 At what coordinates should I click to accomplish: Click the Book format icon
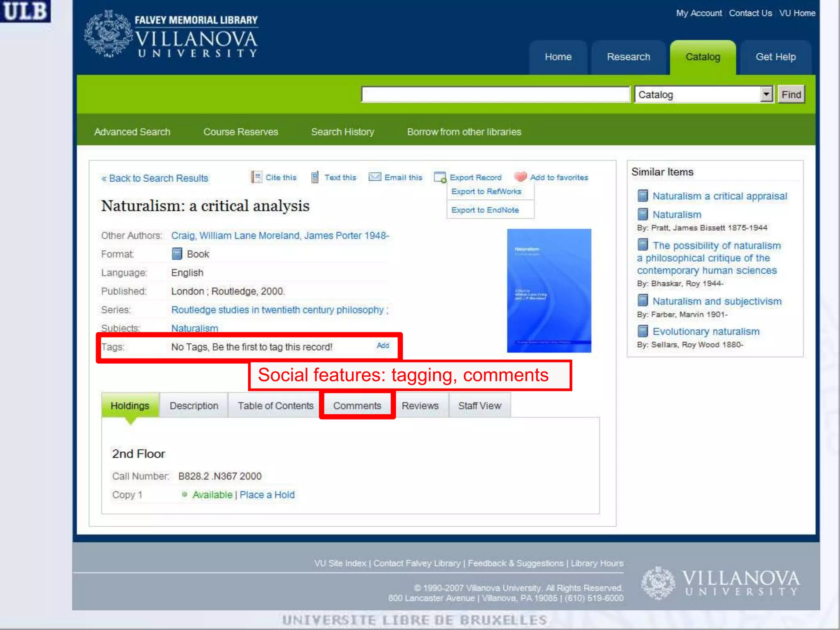pyautogui.click(x=177, y=254)
